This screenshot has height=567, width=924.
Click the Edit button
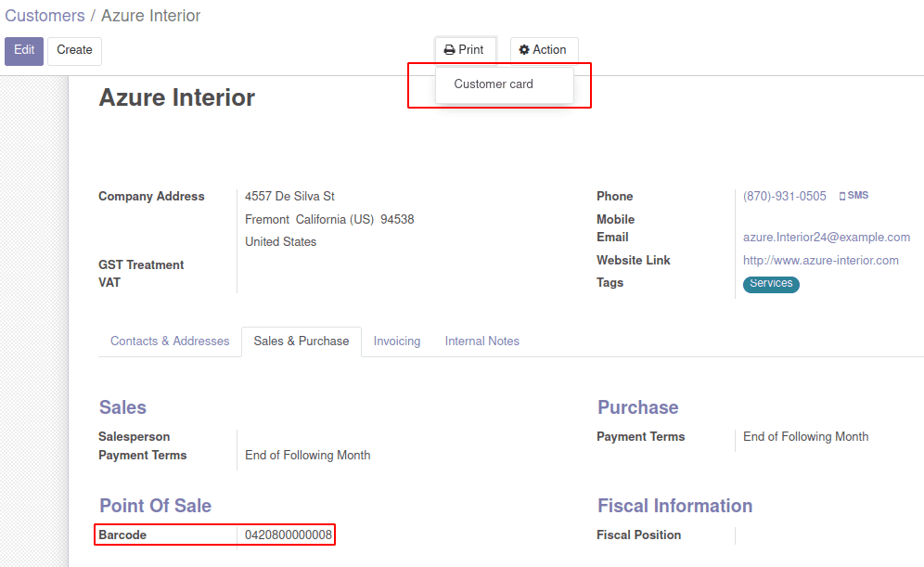pyautogui.click(x=24, y=51)
